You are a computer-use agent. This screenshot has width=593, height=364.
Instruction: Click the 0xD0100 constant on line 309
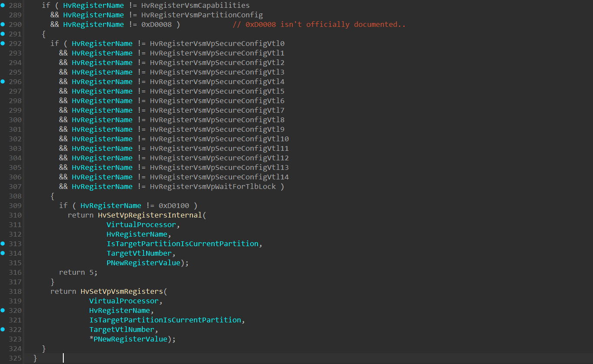coord(174,205)
